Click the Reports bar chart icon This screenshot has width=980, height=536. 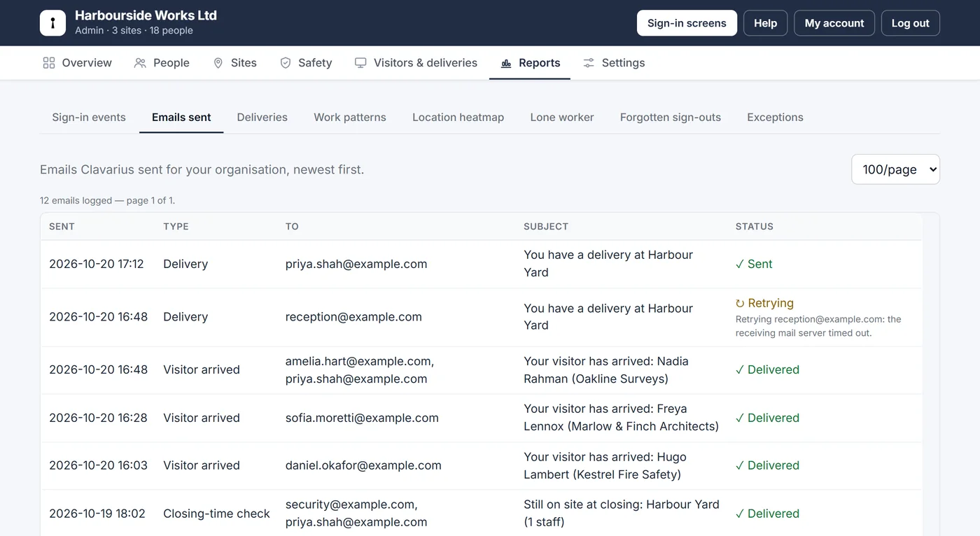click(506, 63)
